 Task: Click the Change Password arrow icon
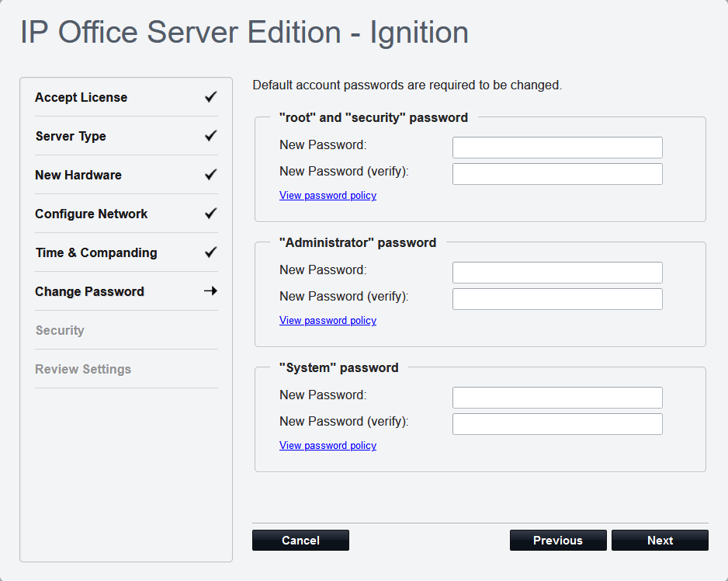pyautogui.click(x=211, y=291)
